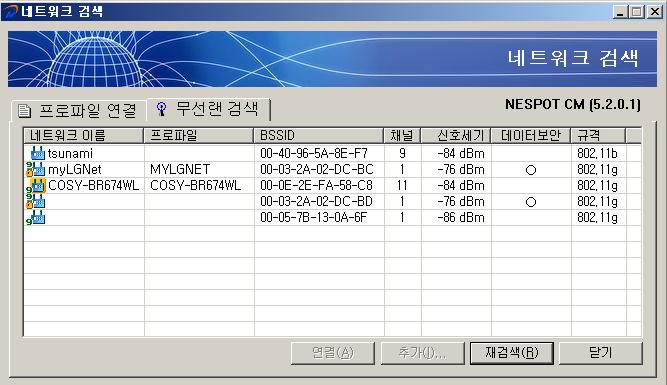The width and height of the screenshot is (667, 385).
Task: Click the 추가(I)... add button
Action: (x=422, y=353)
